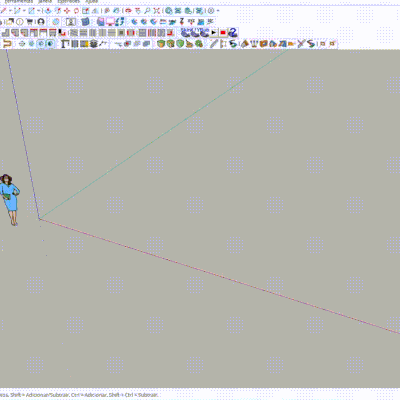Click the Zoom Extents tool
The width and height of the screenshot is (400, 400).
pyautogui.click(x=157, y=11)
